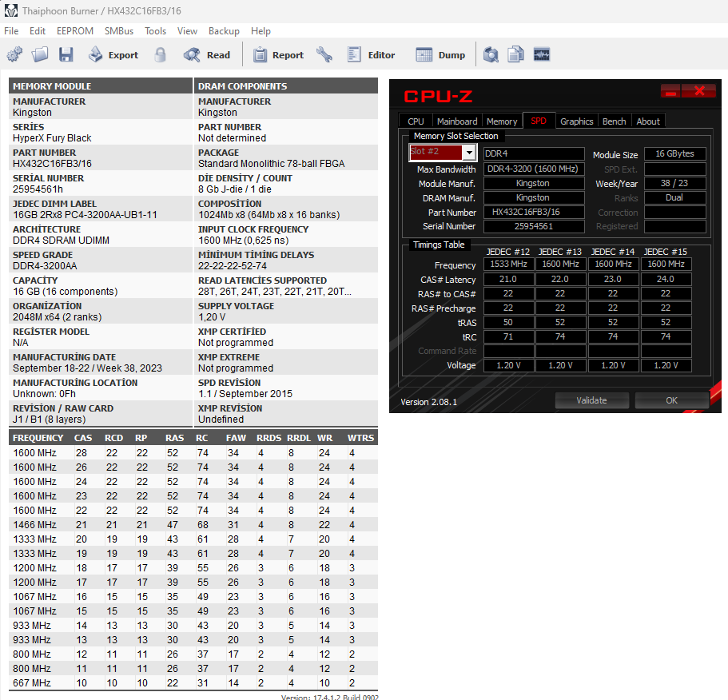Click the SPD revision 1.1 / September 2015

click(245, 394)
